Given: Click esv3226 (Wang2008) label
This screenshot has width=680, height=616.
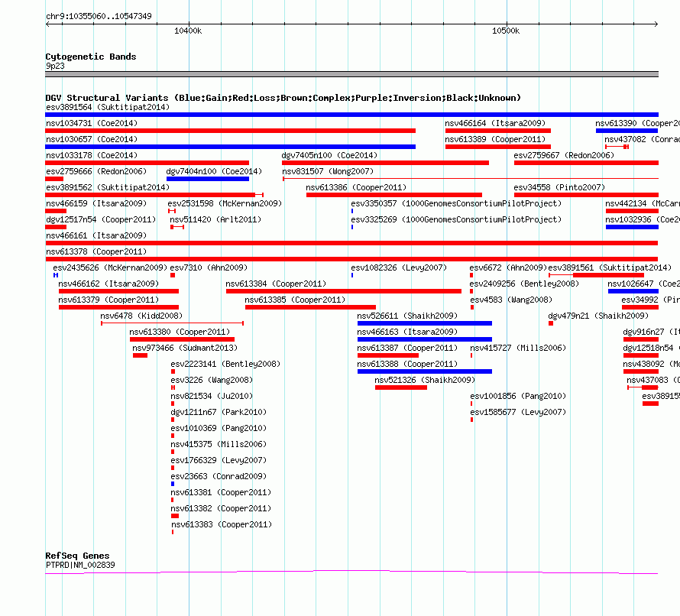Looking at the screenshot, I should [212, 380].
